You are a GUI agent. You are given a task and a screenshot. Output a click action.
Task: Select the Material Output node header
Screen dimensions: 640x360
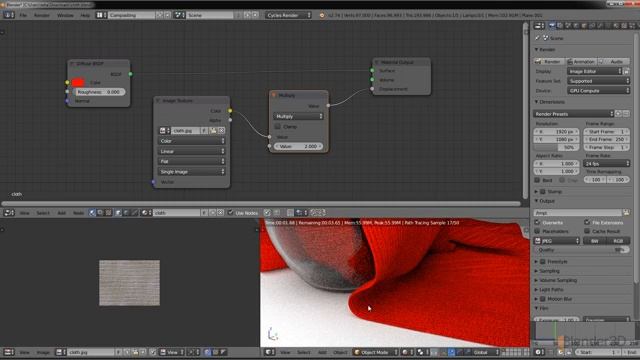[x=401, y=62]
